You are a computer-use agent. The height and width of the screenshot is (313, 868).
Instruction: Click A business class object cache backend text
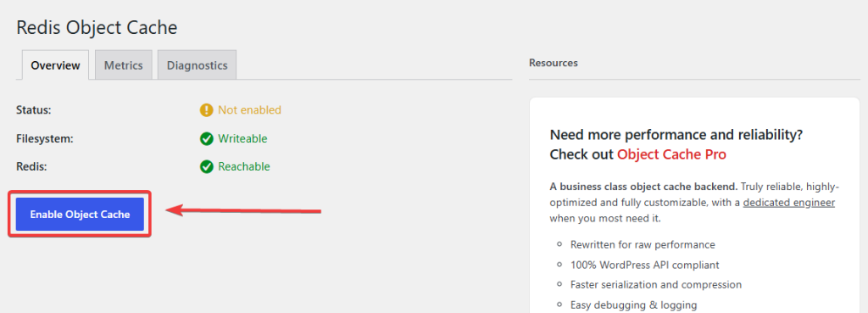point(643,186)
